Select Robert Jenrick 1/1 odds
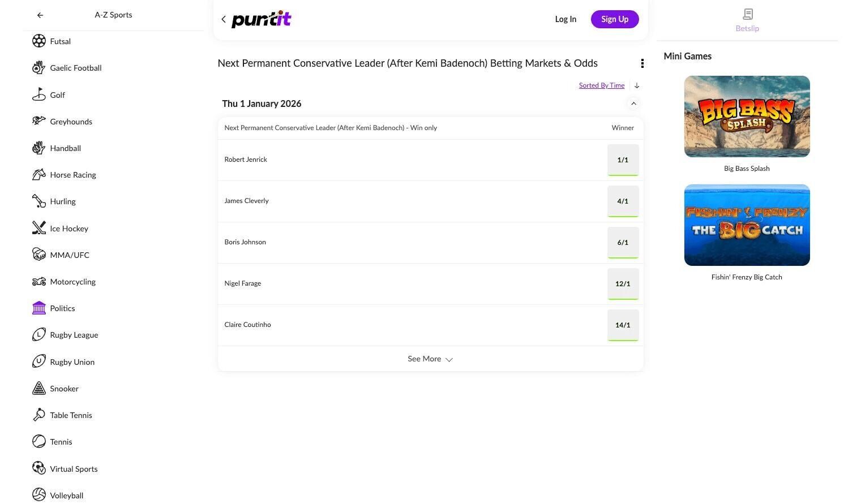Screen dimensions: 844x504 click(x=623, y=160)
